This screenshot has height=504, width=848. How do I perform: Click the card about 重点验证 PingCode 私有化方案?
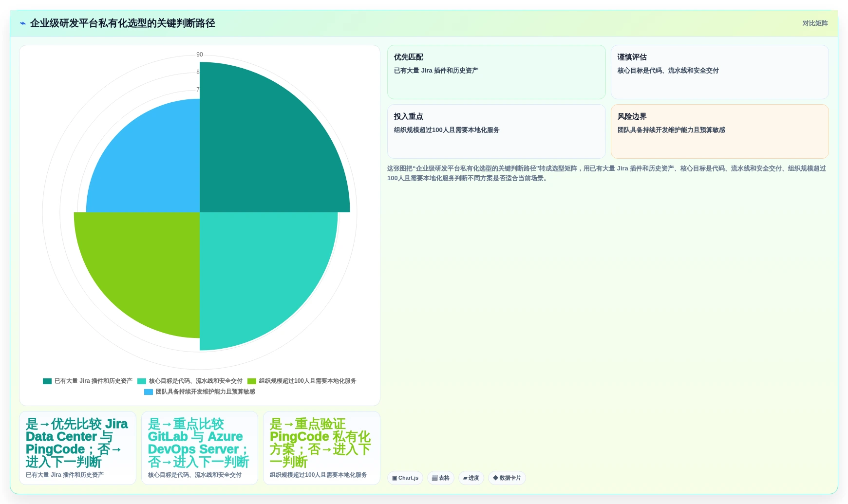321,448
